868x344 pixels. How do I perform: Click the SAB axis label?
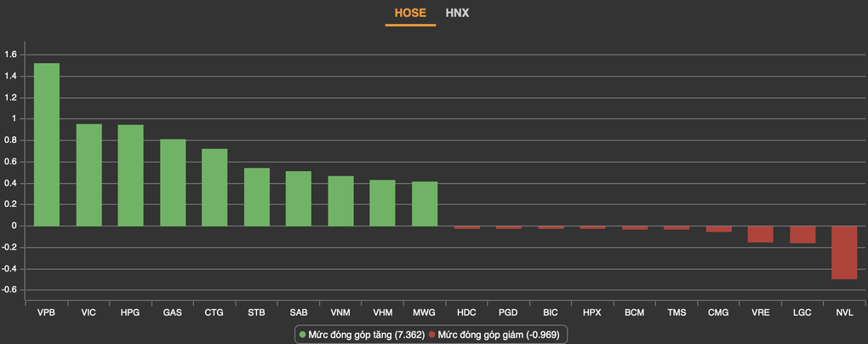299,313
